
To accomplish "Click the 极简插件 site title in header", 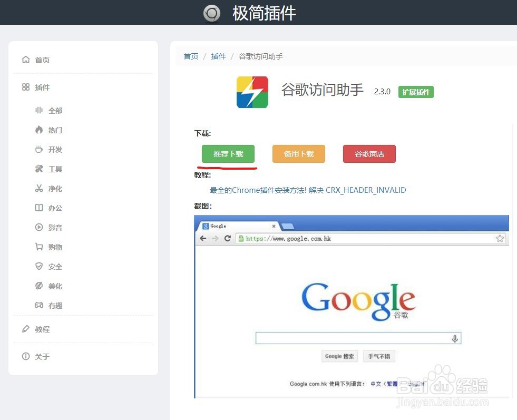I will pos(264,14).
